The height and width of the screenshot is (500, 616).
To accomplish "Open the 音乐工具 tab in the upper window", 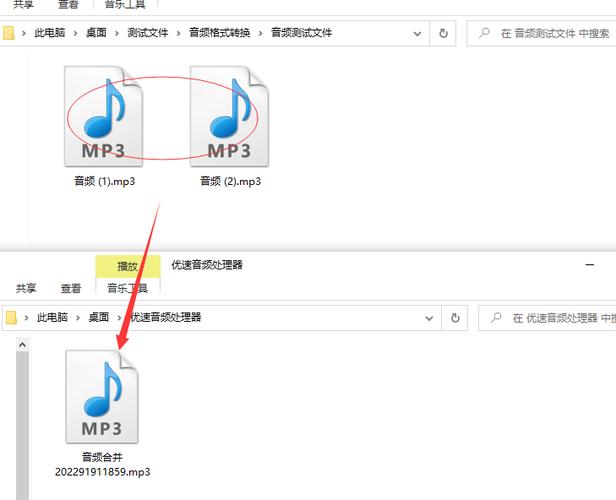I will 125,5.
